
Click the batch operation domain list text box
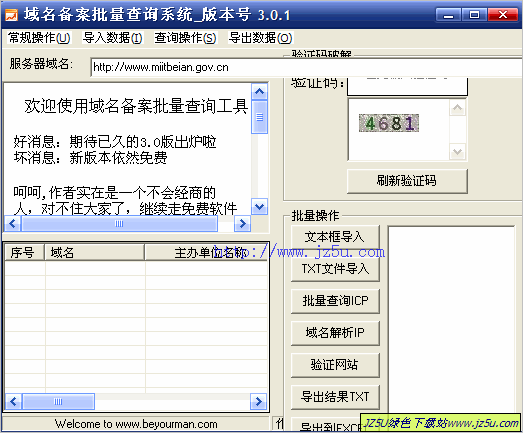pyautogui.click(x=452, y=320)
